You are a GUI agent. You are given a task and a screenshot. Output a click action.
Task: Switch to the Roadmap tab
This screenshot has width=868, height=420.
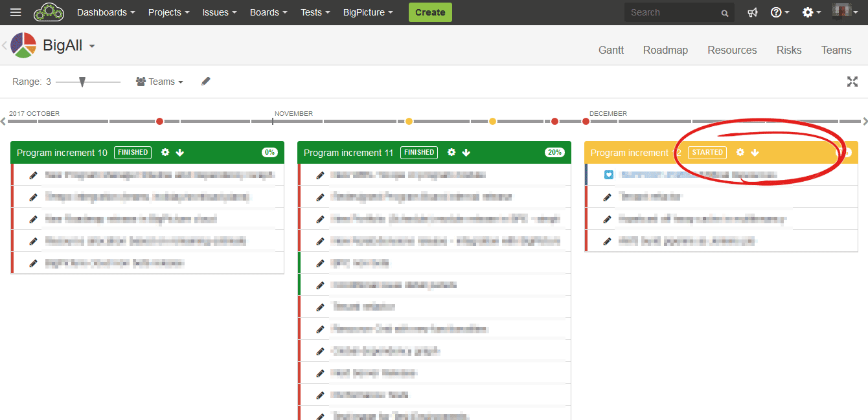click(665, 50)
